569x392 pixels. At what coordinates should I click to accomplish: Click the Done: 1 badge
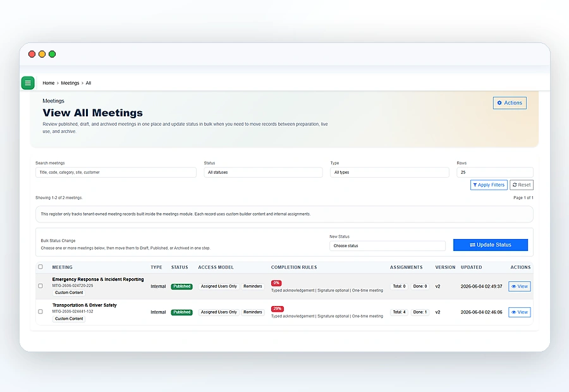point(420,312)
